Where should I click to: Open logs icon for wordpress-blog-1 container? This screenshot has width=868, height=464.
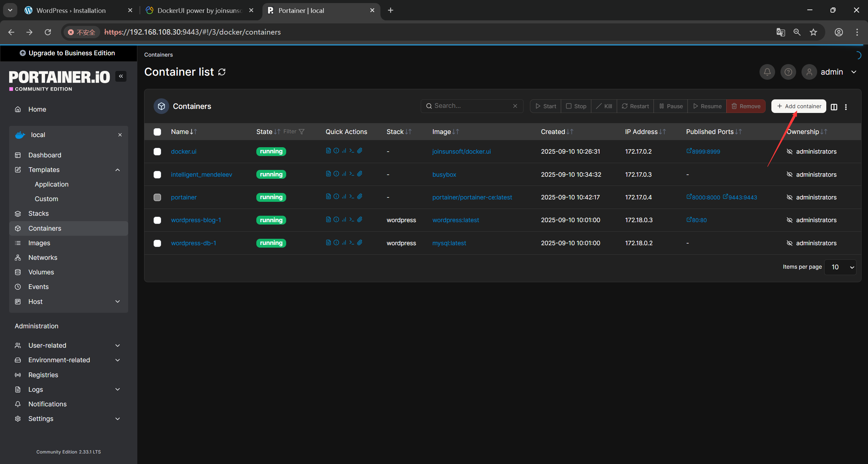point(328,219)
